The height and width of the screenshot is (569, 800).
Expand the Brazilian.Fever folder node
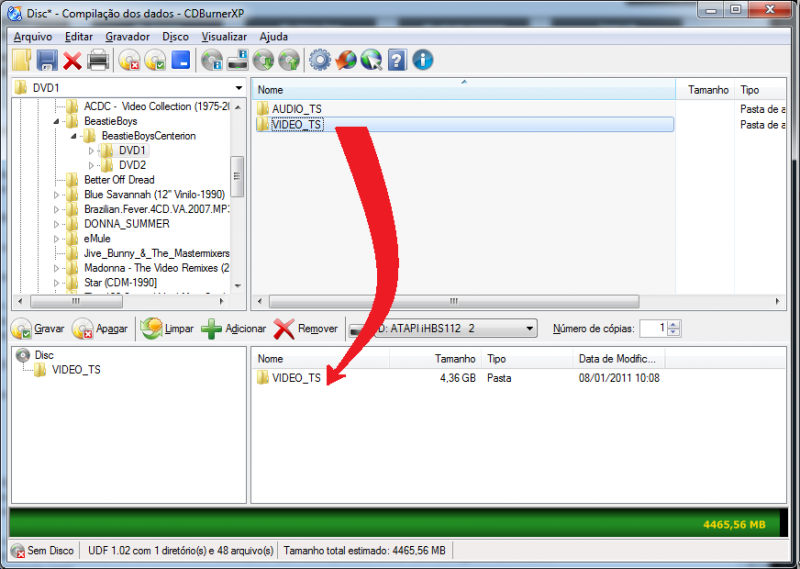click(x=57, y=209)
